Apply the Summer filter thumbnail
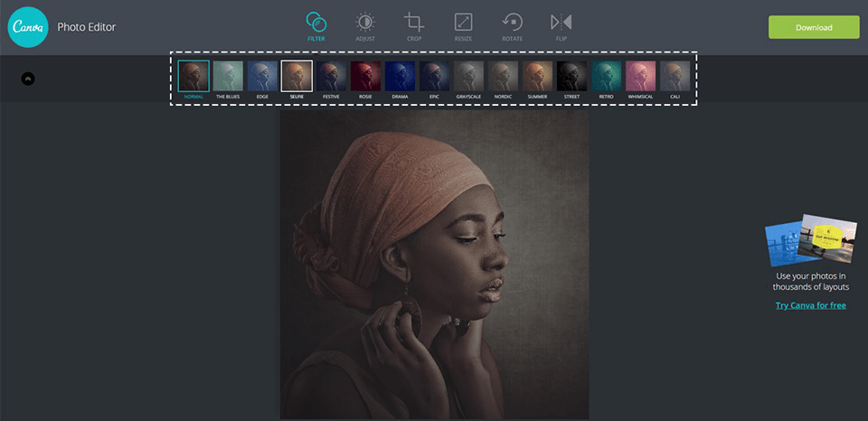 (537, 76)
